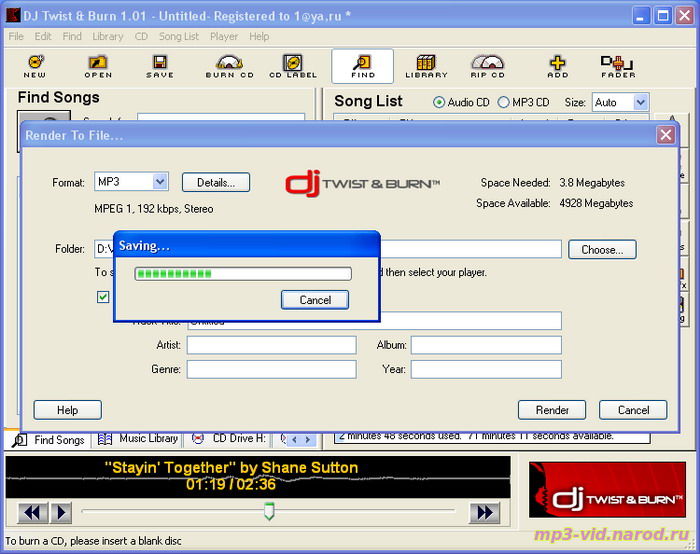Click the NEW toolbar icon
The image size is (700, 554).
click(x=35, y=67)
